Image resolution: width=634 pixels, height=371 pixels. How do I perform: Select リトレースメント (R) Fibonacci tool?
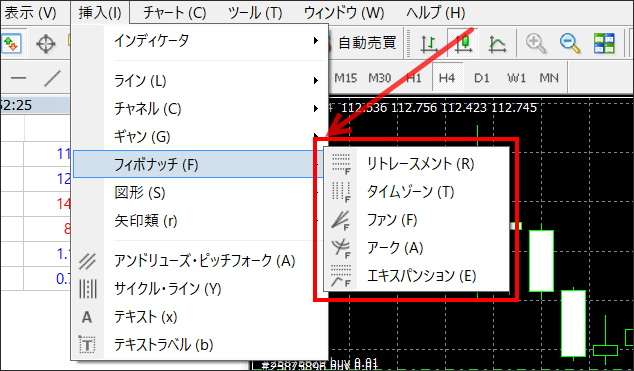coord(416,164)
